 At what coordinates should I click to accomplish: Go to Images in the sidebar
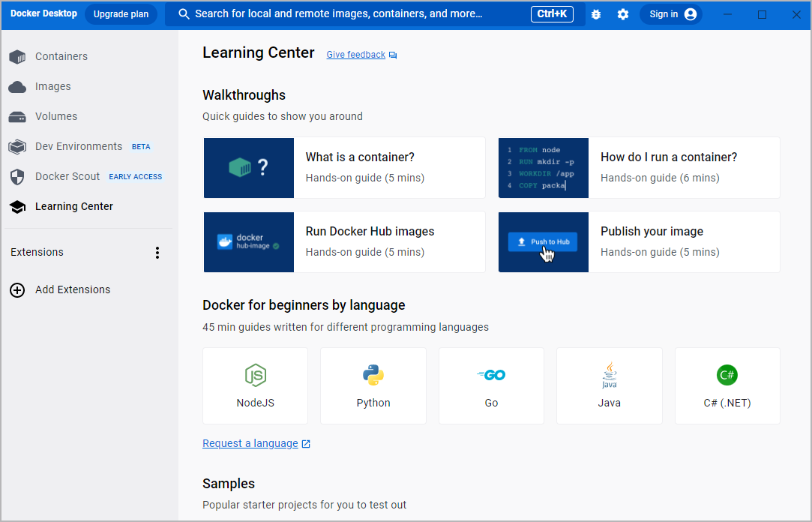(x=52, y=86)
